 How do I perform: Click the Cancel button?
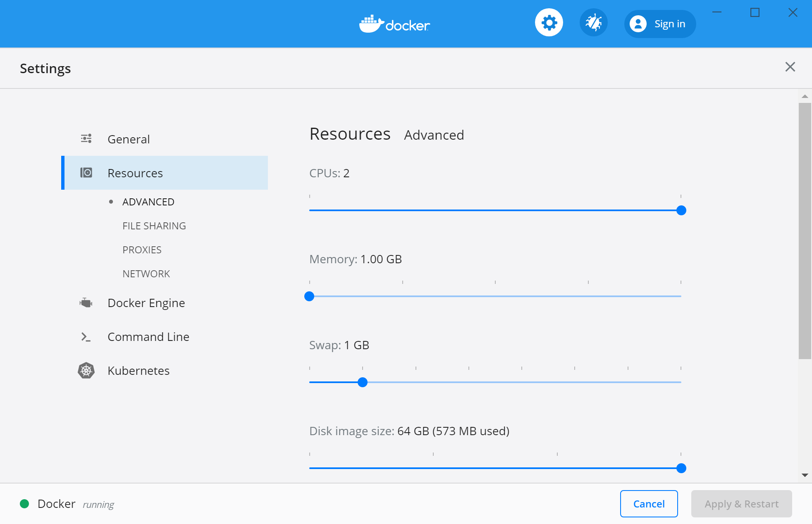(649, 504)
